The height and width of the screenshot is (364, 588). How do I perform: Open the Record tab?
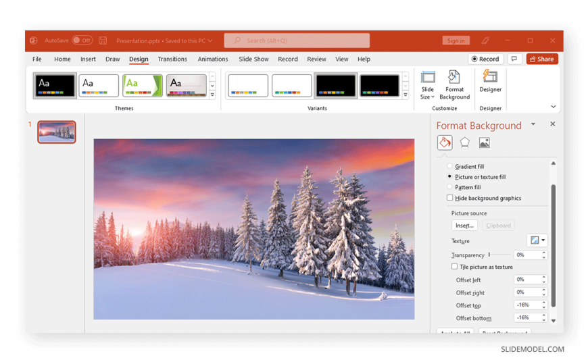[x=288, y=59]
